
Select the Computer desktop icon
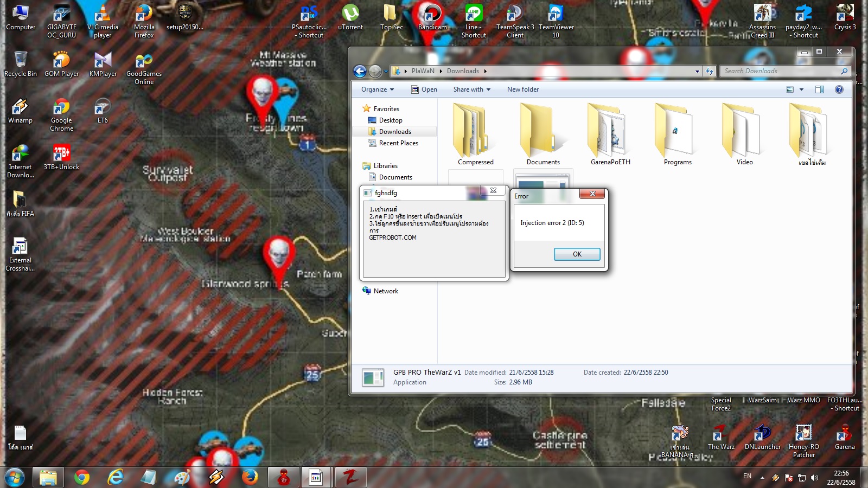click(x=20, y=17)
